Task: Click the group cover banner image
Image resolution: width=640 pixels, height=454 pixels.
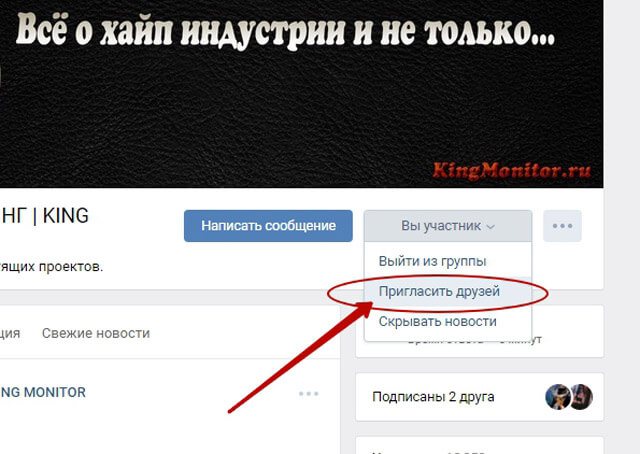Action: click(x=301, y=94)
